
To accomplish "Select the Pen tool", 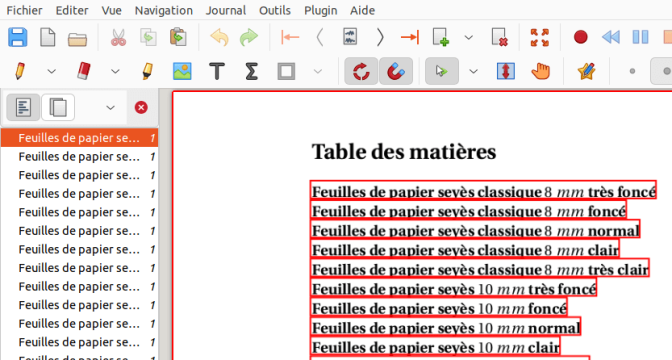I will [20, 71].
